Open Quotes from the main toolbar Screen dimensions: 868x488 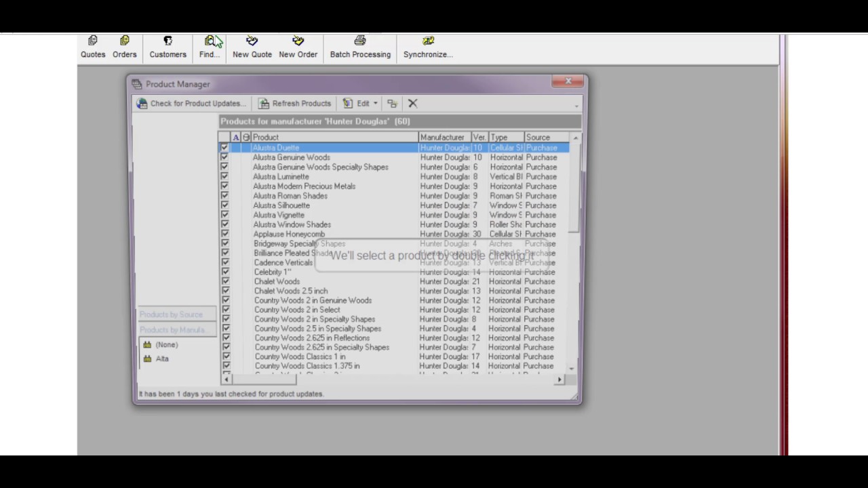[93, 47]
